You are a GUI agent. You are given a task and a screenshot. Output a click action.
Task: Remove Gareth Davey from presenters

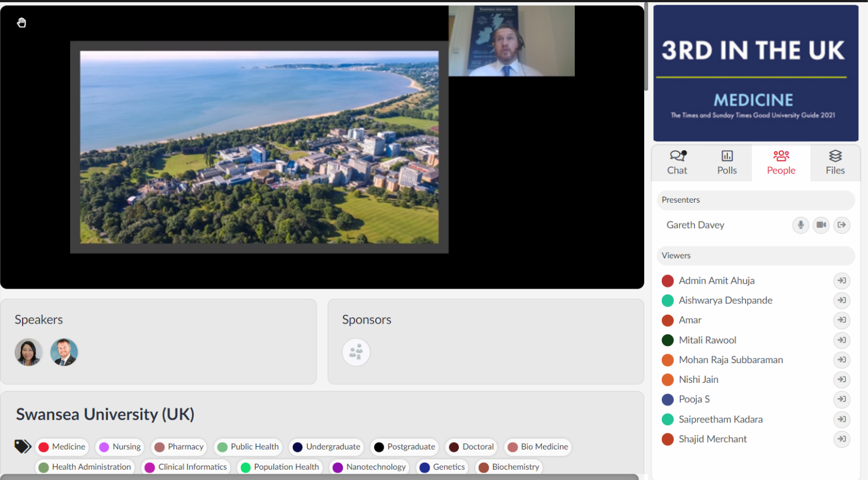(x=842, y=225)
